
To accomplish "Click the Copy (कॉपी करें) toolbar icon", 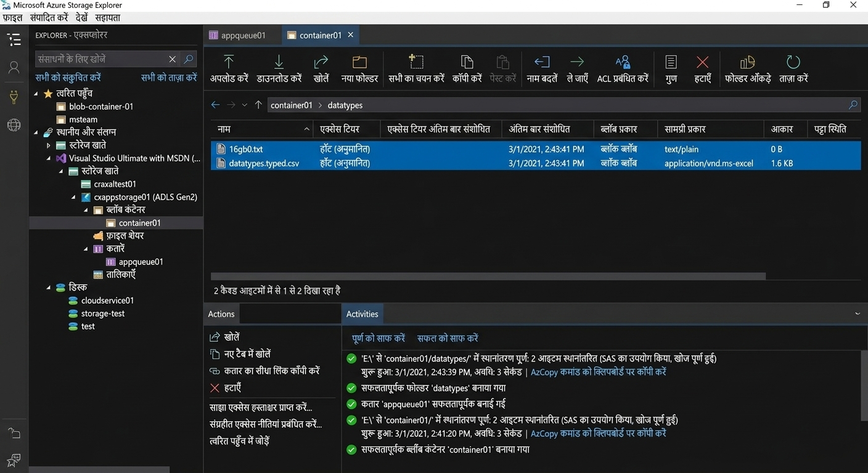I will (x=467, y=62).
